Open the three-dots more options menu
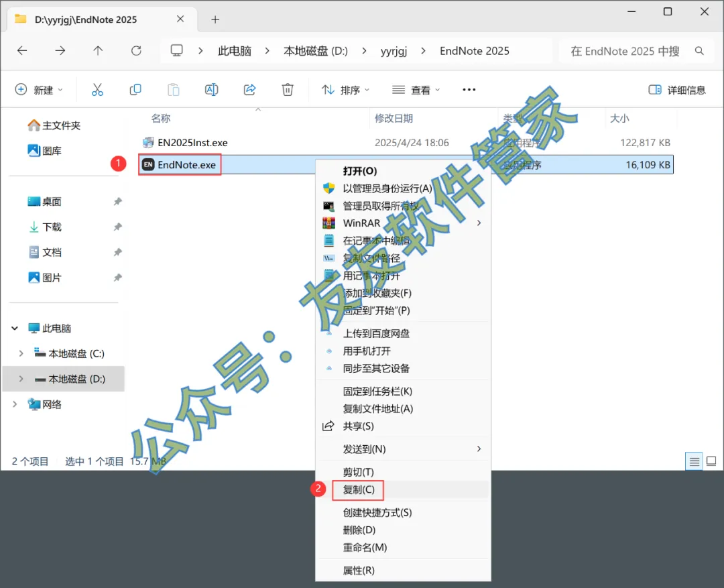Screen dimensions: 724x588 click(x=469, y=90)
